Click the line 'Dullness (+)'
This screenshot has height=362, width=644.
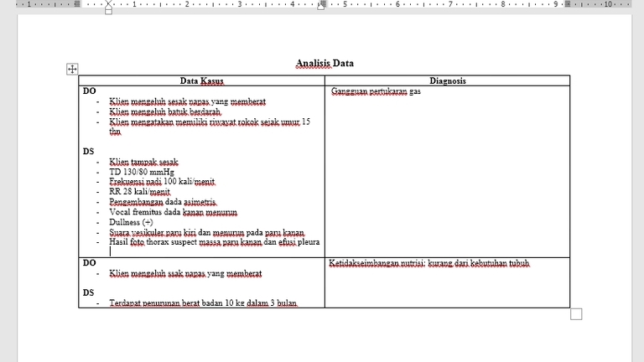pyautogui.click(x=131, y=222)
